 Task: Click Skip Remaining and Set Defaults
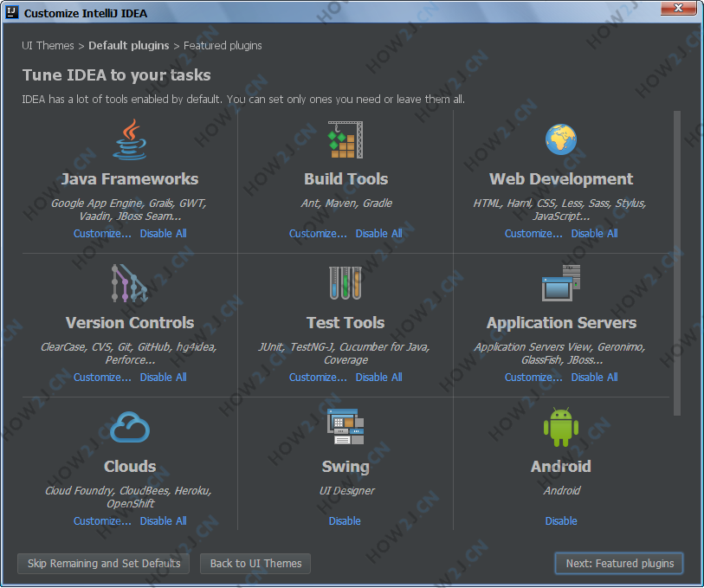click(104, 563)
